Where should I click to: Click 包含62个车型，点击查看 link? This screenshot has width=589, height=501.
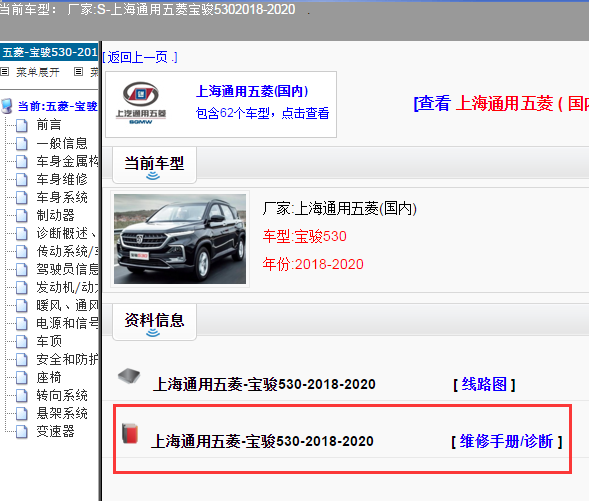pyautogui.click(x=262, y=113)
